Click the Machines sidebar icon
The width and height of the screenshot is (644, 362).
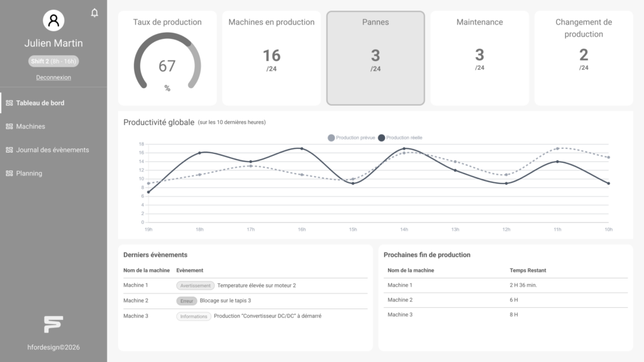(x=9, y=126)
